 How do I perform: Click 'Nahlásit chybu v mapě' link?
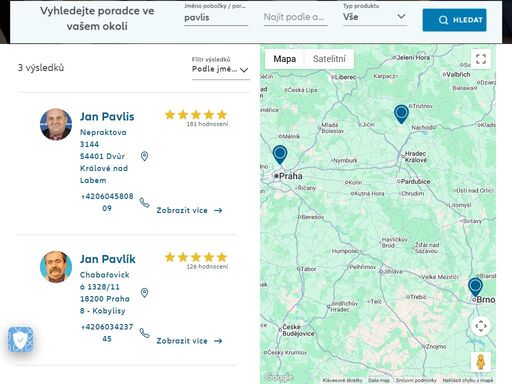tap(468, 380)
